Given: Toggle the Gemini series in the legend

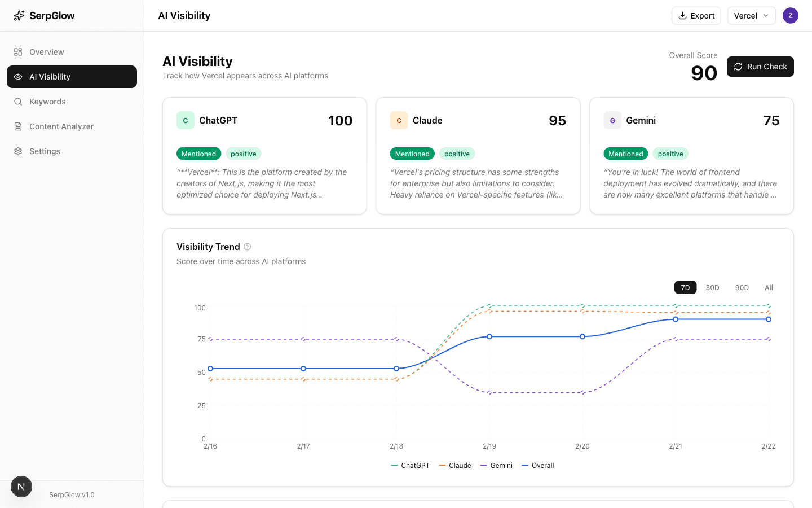Looking at the screenshot, I should [497, 465].
